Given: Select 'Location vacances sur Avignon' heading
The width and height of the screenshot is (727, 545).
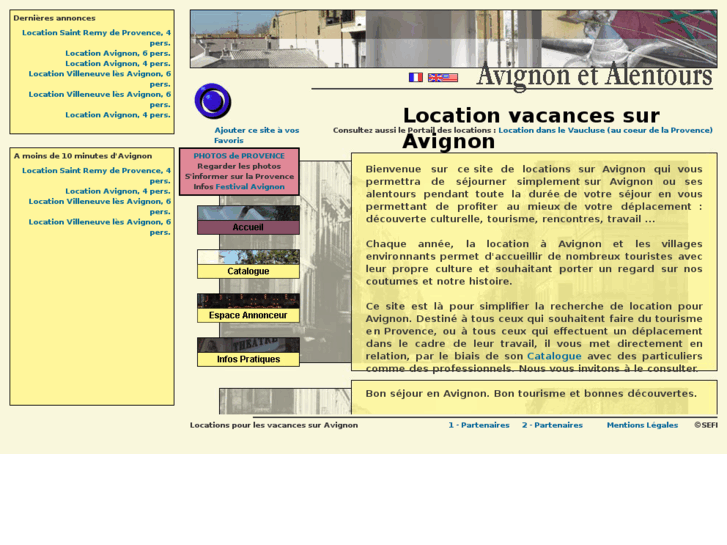Looking at the screenshot, I should [531, 128].
